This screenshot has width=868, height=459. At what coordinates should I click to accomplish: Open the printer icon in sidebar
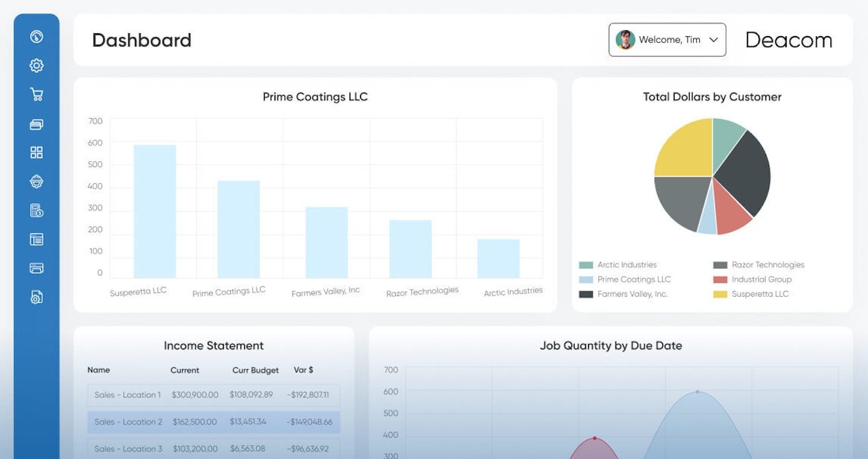click(x=37, y=268)
